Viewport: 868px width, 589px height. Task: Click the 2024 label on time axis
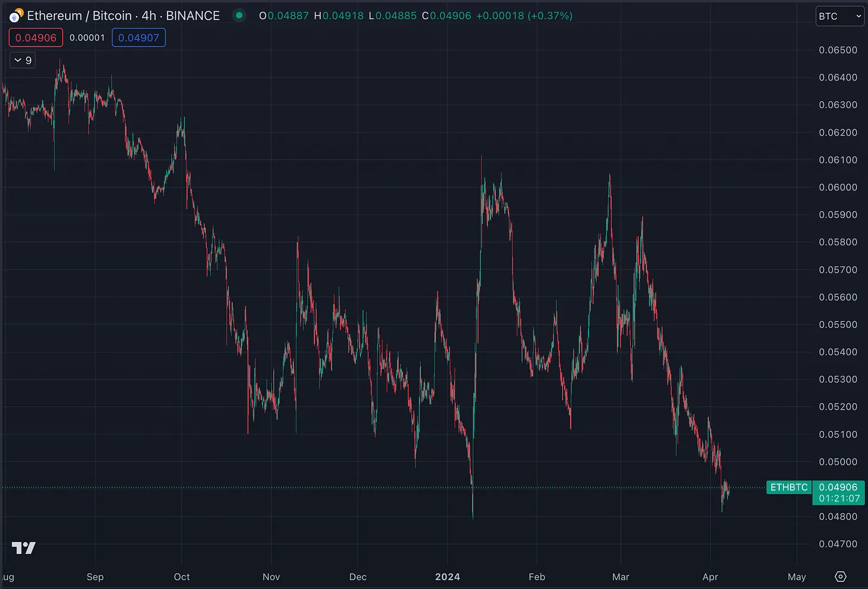[447, 576]
